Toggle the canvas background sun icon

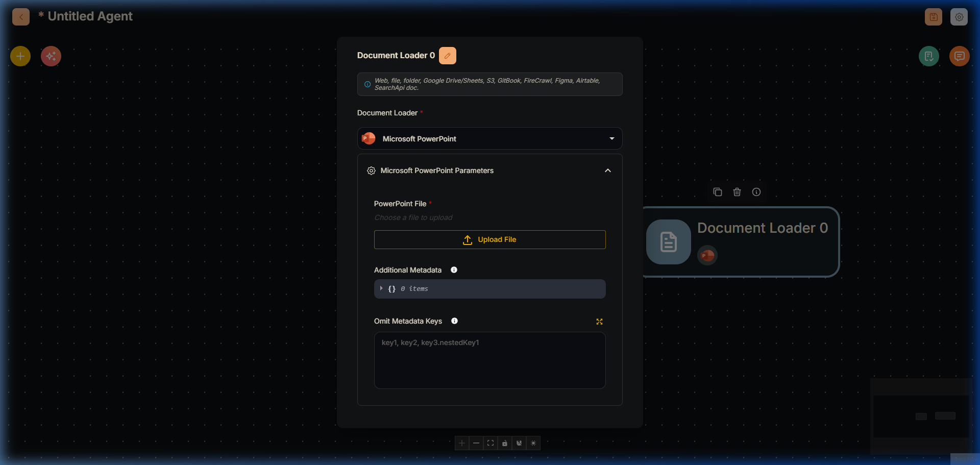533,443
